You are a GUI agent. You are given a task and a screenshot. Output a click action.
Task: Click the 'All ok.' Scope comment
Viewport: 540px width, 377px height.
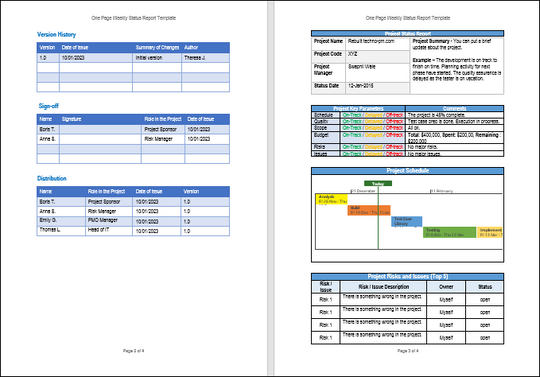click(x=414, y=127)
